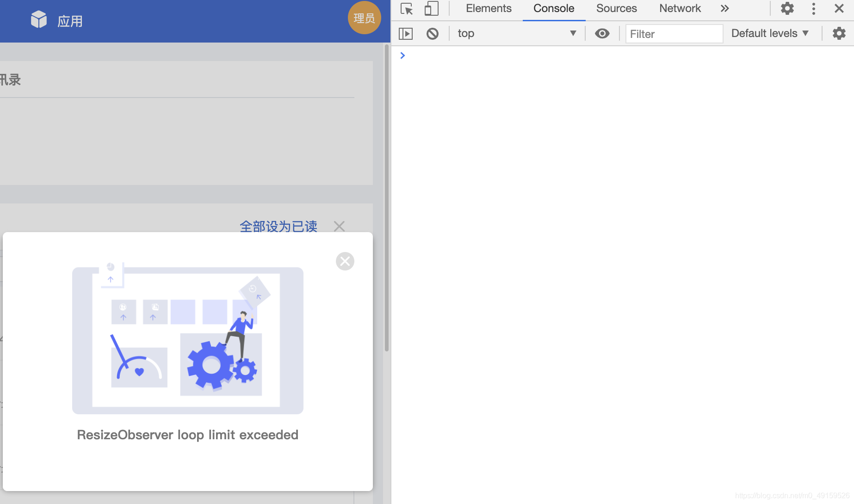Toggle the device toolbar icon
This screenshot has height=504, width=854.
click(431, 9)
